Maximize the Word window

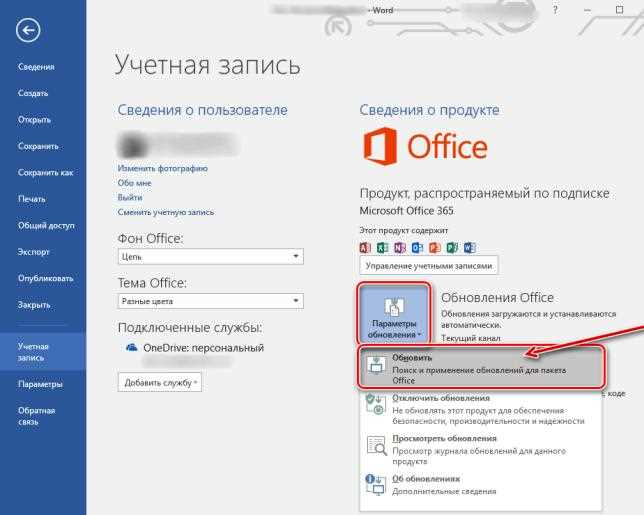coord(619,10)
